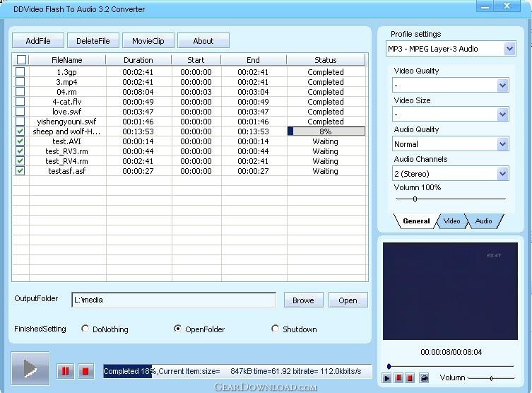Switch to the General settings tab

416,221
